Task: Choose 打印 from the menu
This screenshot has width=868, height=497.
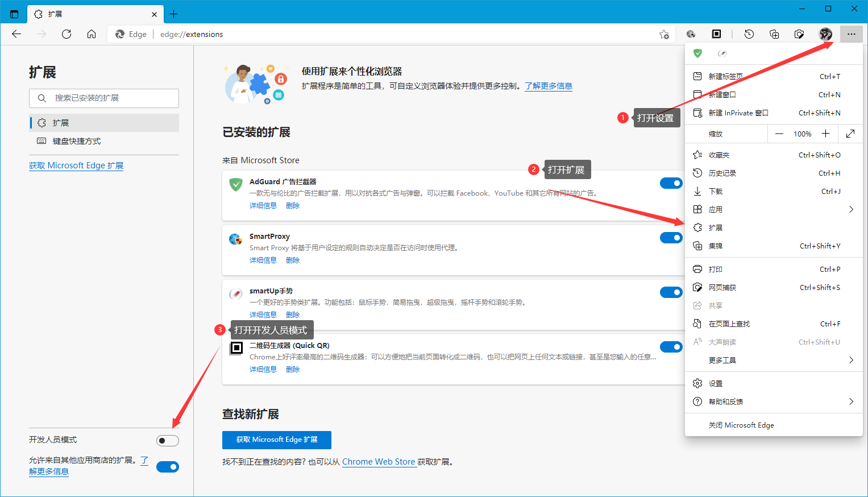Action: pyautogui.click(x=774, y=269)
